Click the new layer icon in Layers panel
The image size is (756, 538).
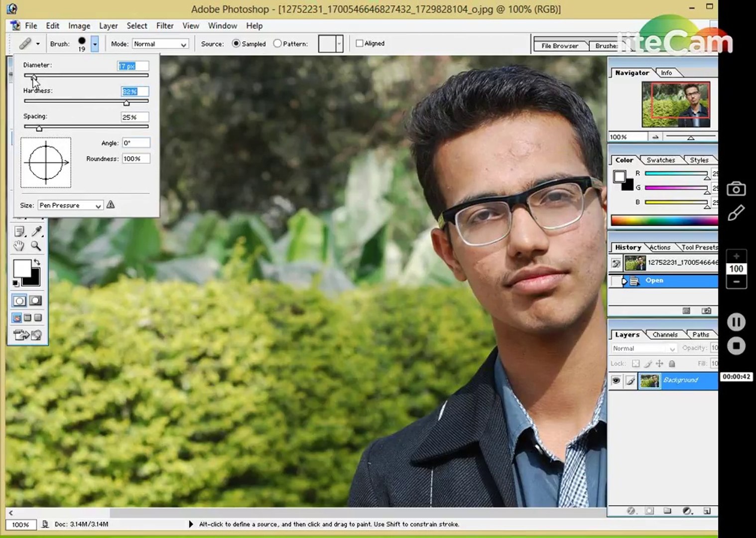706,511
